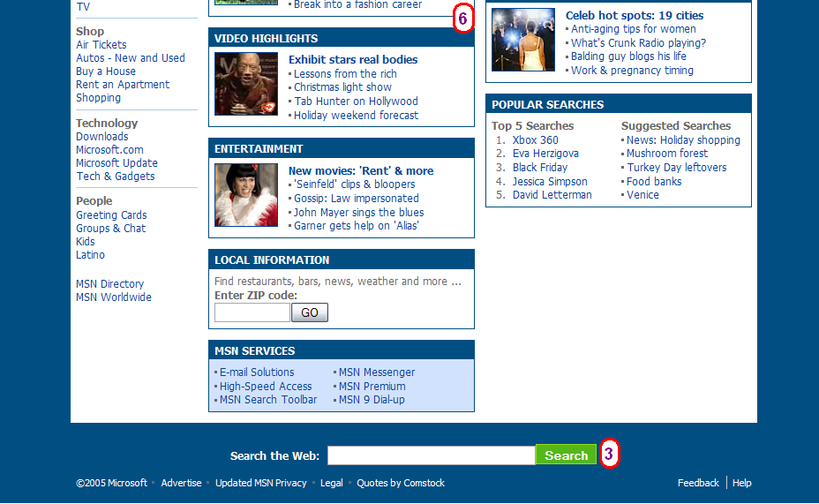The width and height of the screenshot is (819, 504).
Task: Open the Feedback footer link
Action: 698,483
